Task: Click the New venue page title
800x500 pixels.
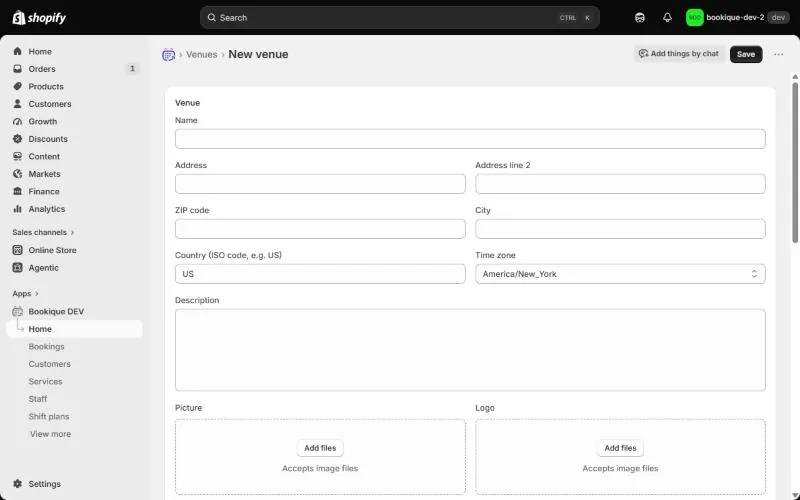Action: (x=258, y=54)
